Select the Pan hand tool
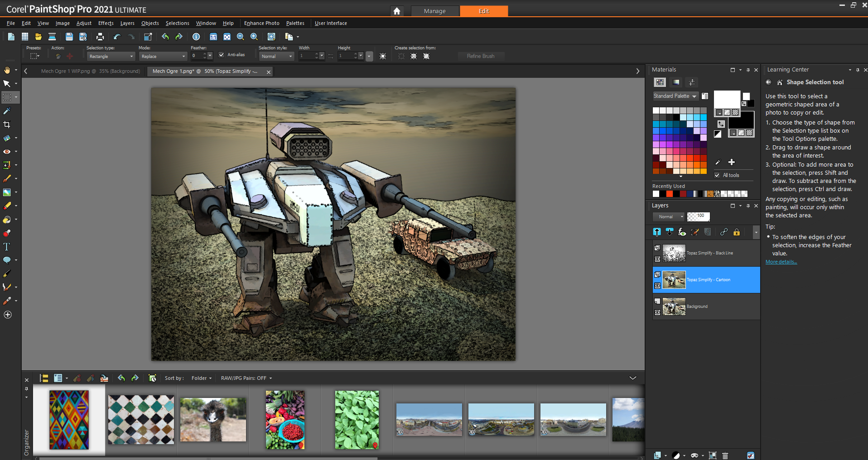868x460 pixels. click(7, 70)
